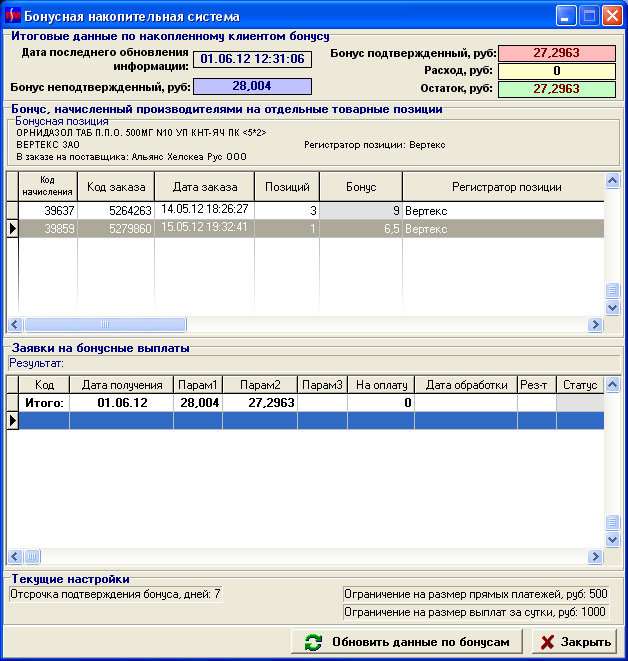Screen dimensions: 628x661
Task: Minimize the Бонусная накопительная система window
Action: (x=566, y=16)
